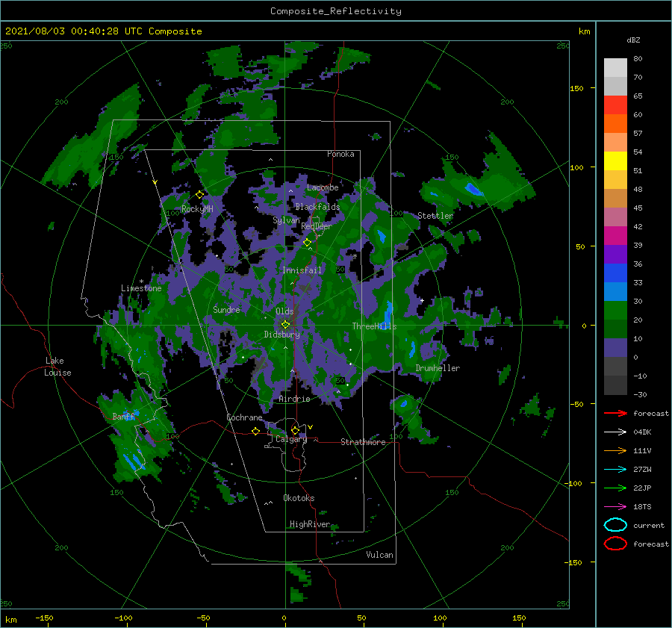Click the Calgary city label
The image size is (672, 628).
[x=291, y=439]
